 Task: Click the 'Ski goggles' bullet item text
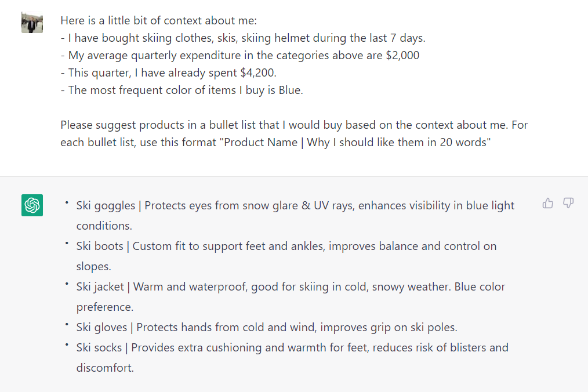pos(295,215)
